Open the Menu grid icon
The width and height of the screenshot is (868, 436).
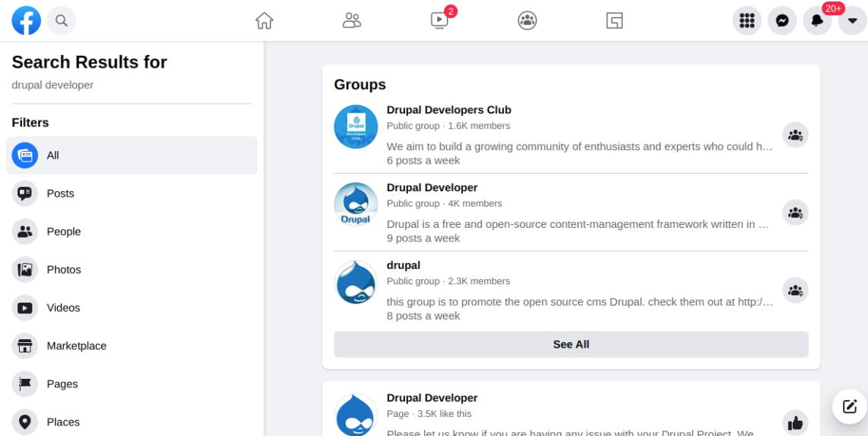pos(747,21)
